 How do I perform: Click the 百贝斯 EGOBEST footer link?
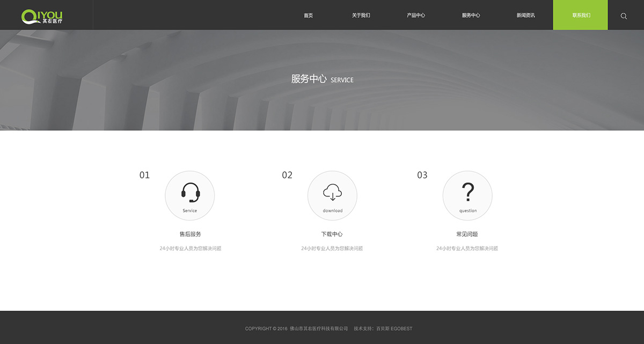394,328
